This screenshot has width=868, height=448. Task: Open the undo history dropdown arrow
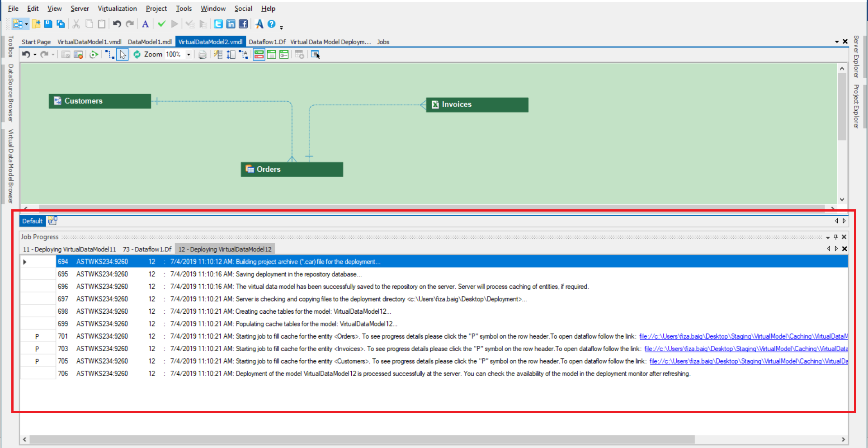(x=35, y=55)
